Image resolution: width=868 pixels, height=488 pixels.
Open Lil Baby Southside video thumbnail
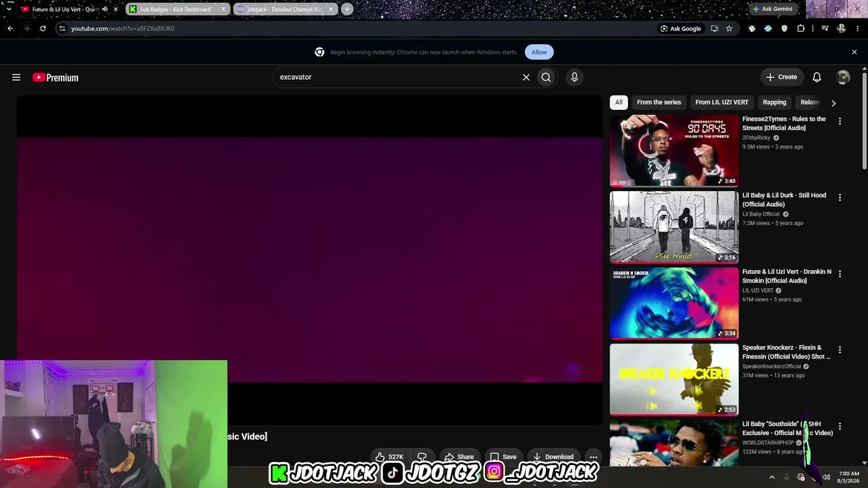pyautogui.click(x=674, y=443)
